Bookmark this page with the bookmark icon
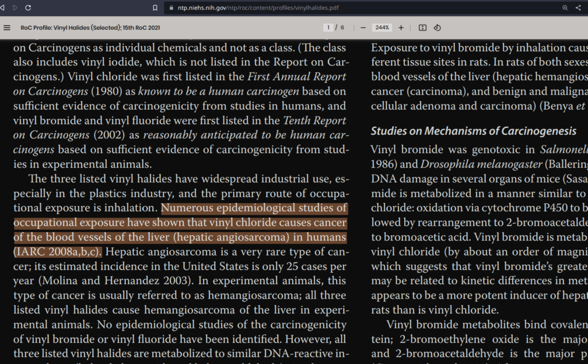588x364 pixels. coord(155,7)
